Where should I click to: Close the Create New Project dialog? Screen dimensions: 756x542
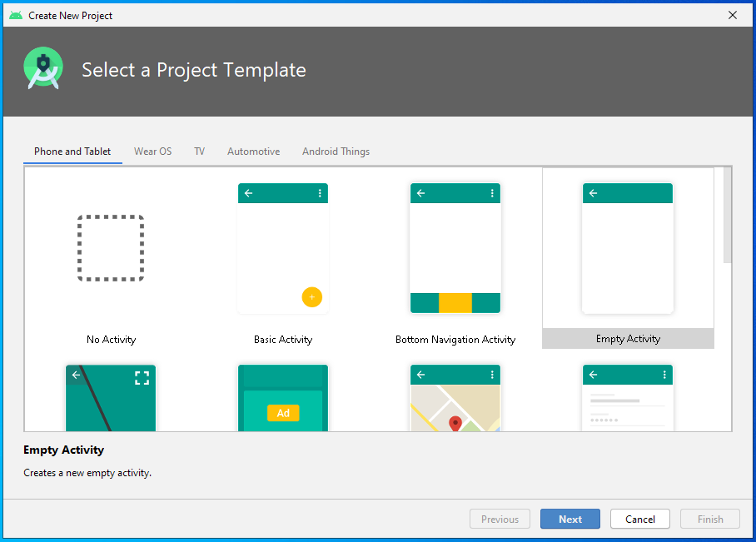(733, 15)
